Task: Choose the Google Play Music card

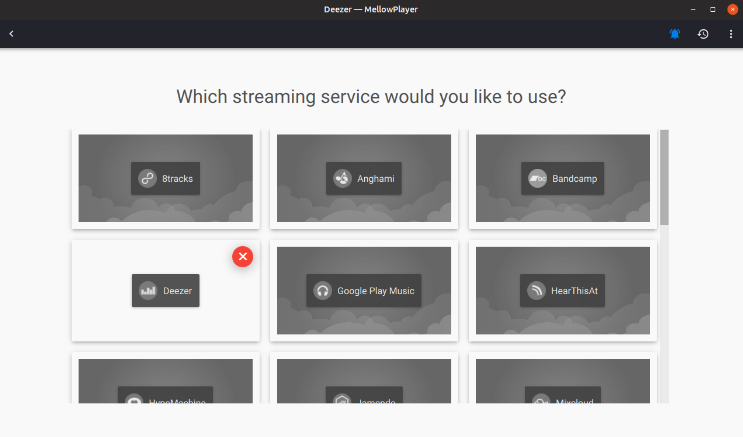Action: [364, 291]
